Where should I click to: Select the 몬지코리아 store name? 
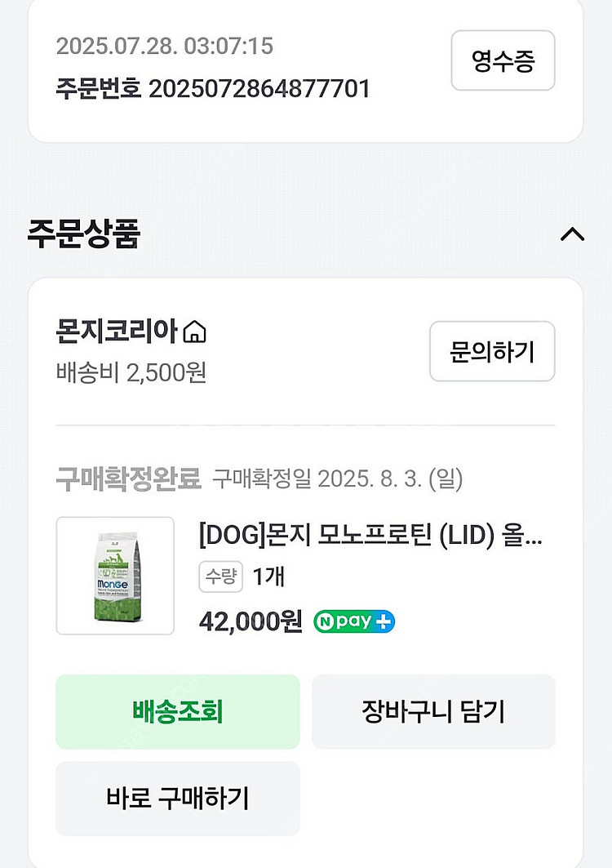pyautogui.click(x=117, y=332)
